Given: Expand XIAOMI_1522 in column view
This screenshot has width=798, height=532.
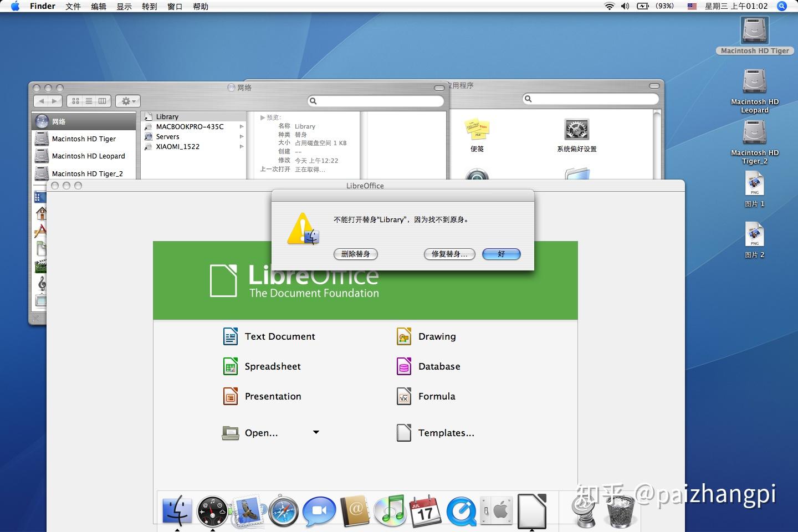Looking at the screenshot, I should [x=242, y=146].
